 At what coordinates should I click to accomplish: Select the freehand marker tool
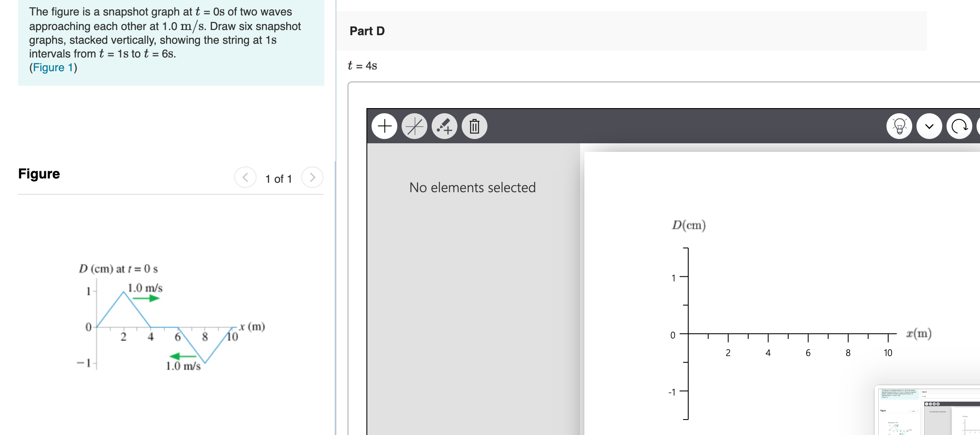[445, 126]
